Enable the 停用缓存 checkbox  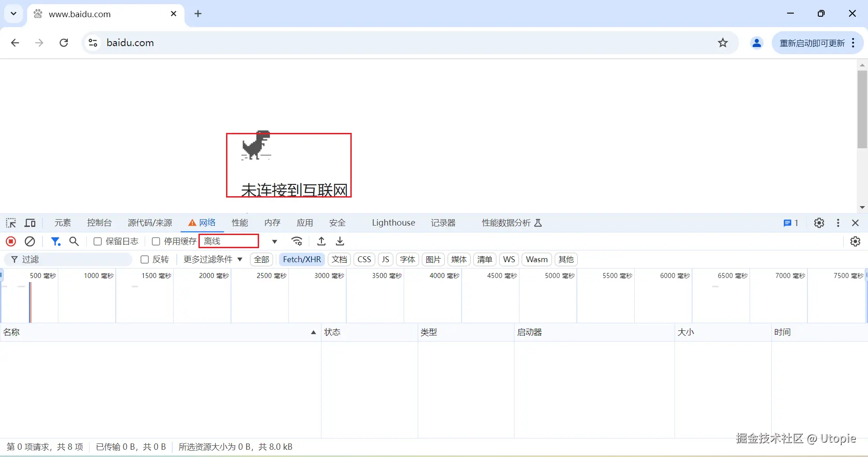pyautogui.click(x=156, y=241)
